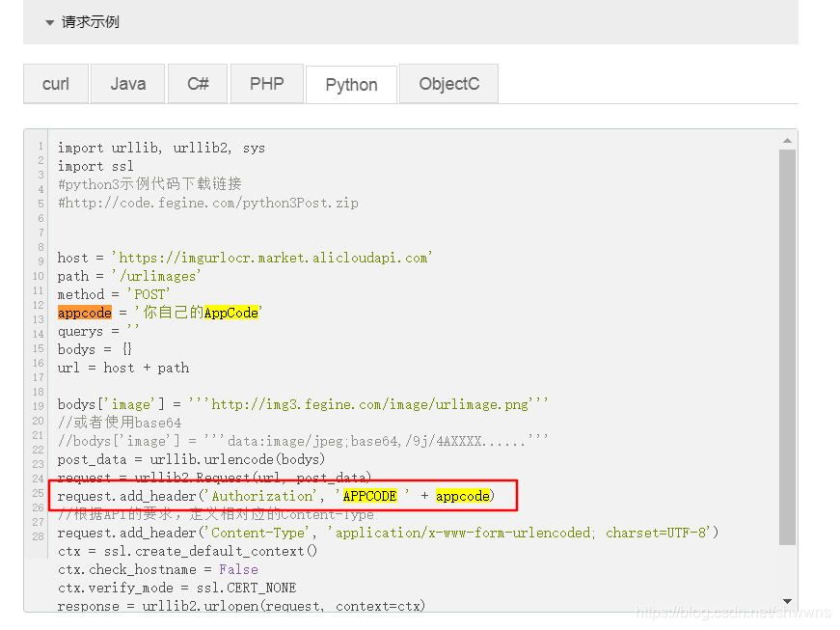Click the 'bodys = {}' code line
Image resolution: width=840 pixels, height=630 pixels.
95,349
